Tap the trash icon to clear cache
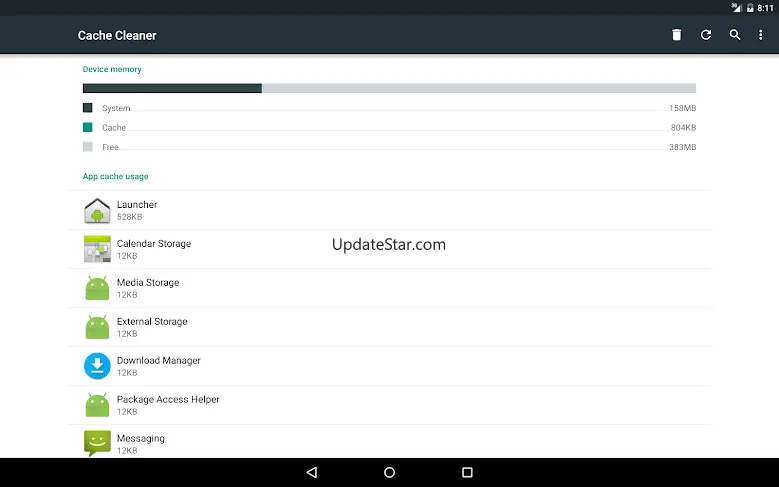The height and width of the screenshot is (487, 779). (x=676, y=35)
